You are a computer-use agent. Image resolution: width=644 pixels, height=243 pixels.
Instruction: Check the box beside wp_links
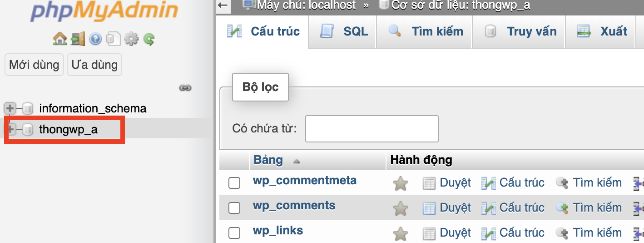click(234, 233)
